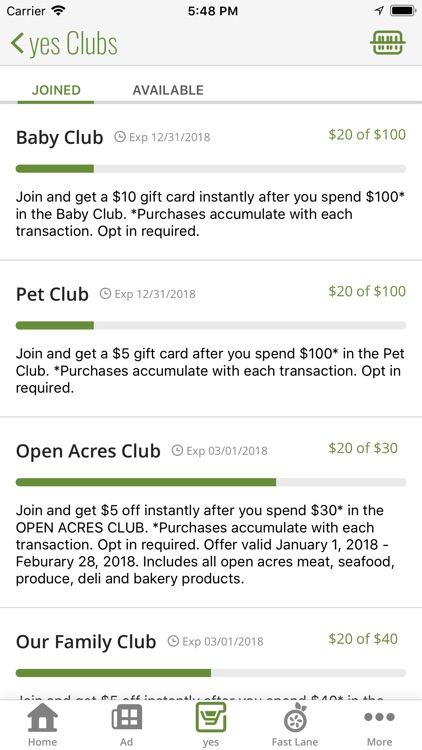Switch to the AVAILABLE tab
422x750 pixels.
coord(168,90)
